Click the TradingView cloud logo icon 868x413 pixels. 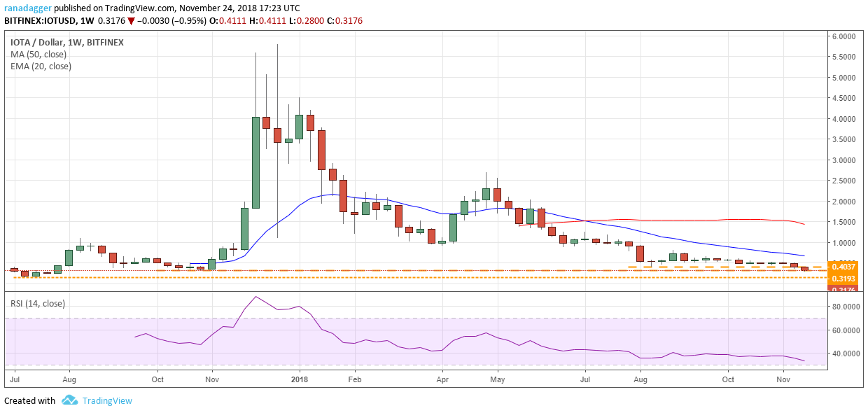point(69,400)
